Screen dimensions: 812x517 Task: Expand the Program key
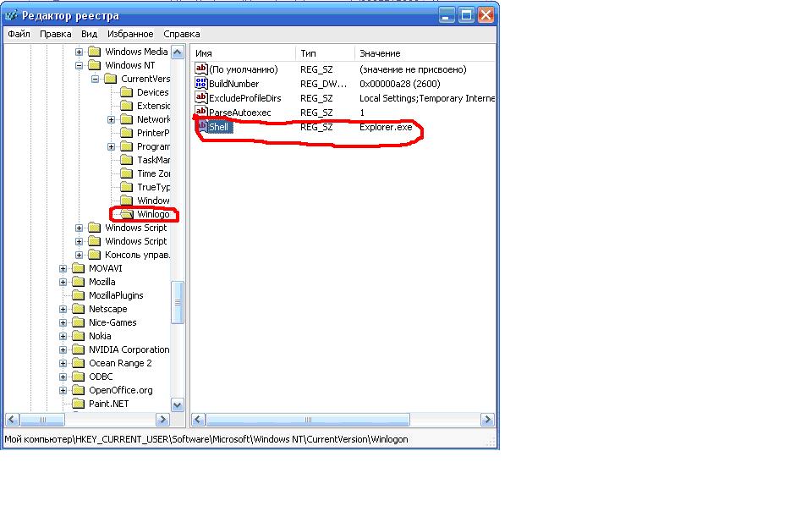point(112,146)
